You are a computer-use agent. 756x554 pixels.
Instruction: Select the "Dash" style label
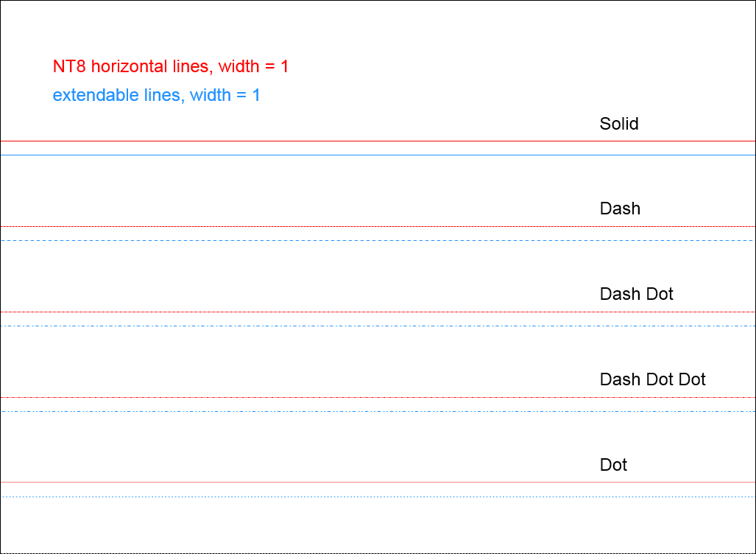[620, 208]
